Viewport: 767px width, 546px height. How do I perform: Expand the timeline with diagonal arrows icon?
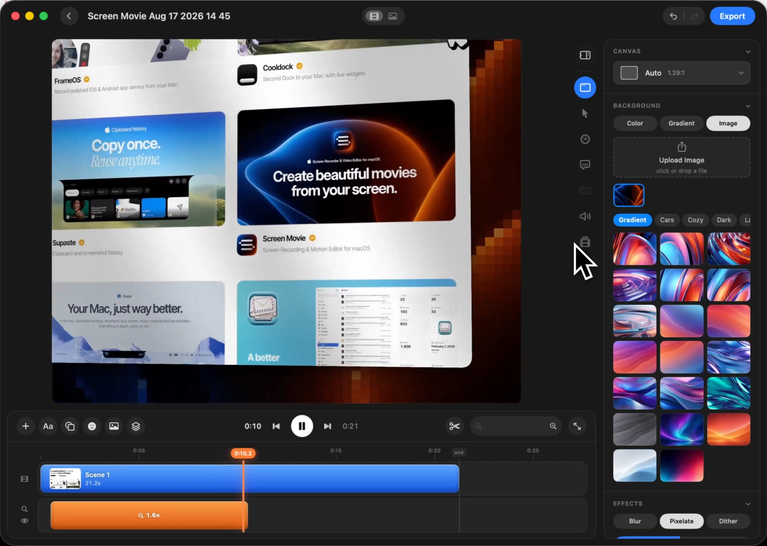[x=577, y=426]
